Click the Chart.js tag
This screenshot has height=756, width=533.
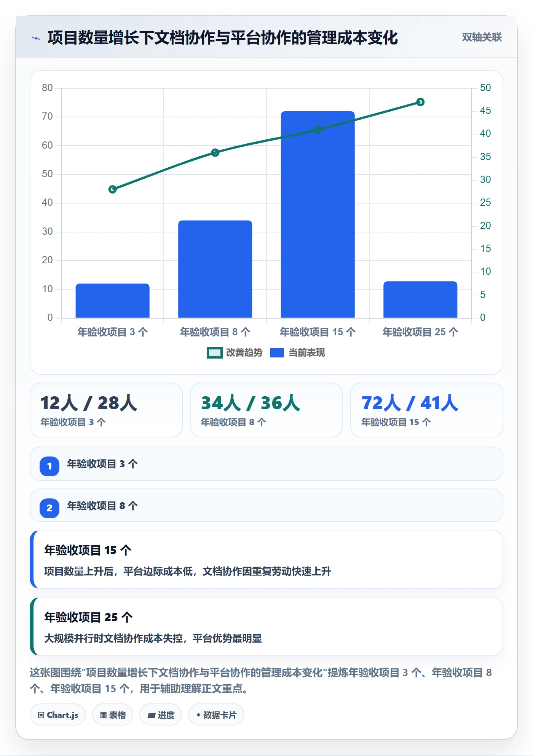(58, 715)
